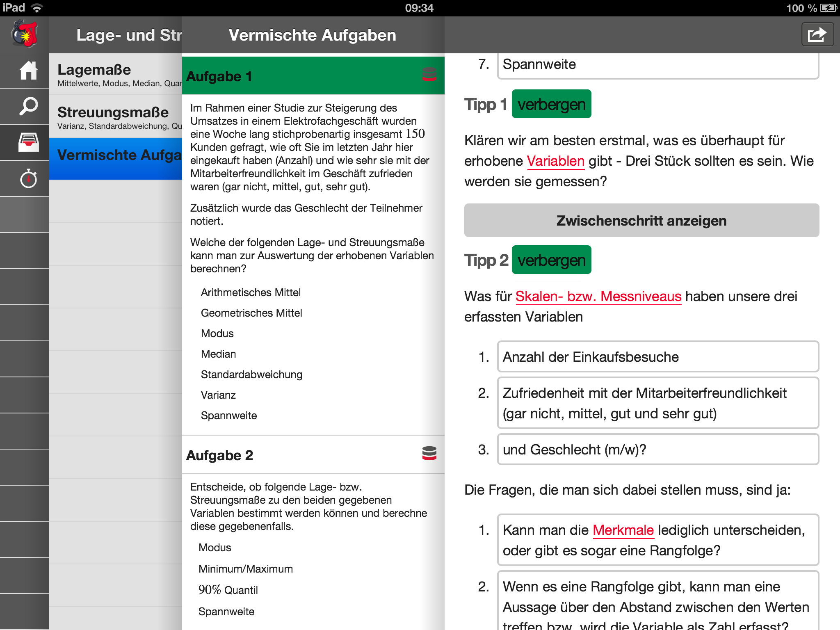Tap stack icon next to Aufgabe 1
This screenshot has width=840, height=630.
(x=429, y=75)
